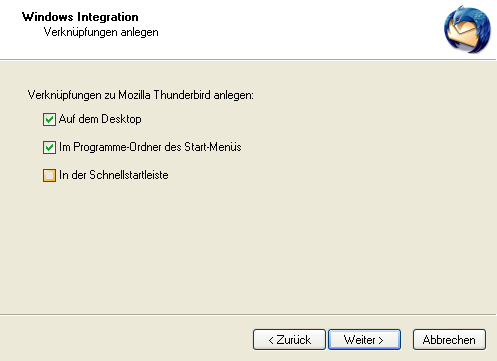Click the left angle bracket on Zurück
This screenshot has width=497, height=361.
click(x=271, y=340)
